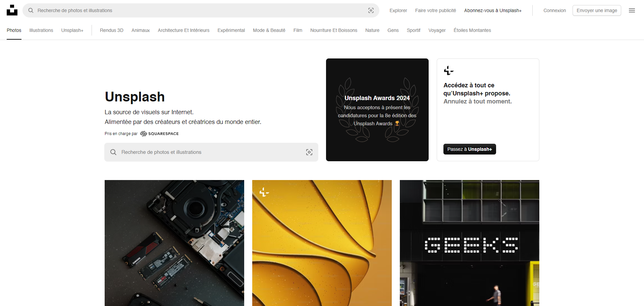Open Architecture Et Intérieurs category
Viewport: 644px width, 306px height.
coord(183,30)
